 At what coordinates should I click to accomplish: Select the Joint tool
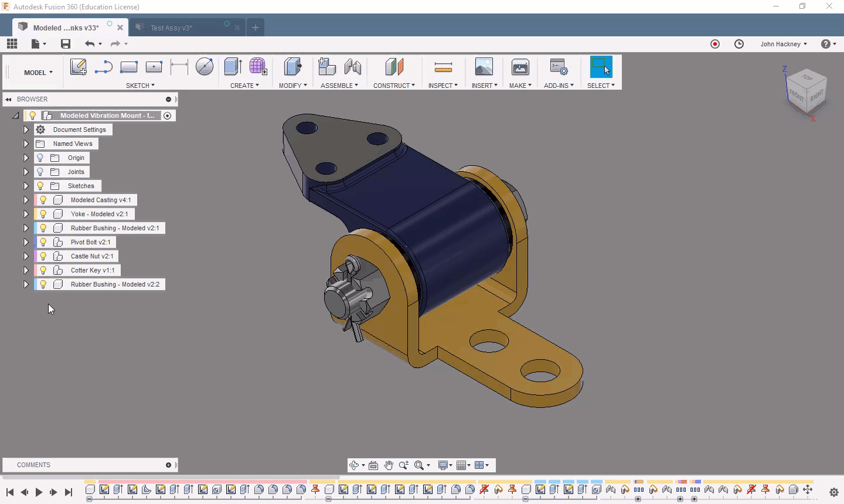pos(352,67)
